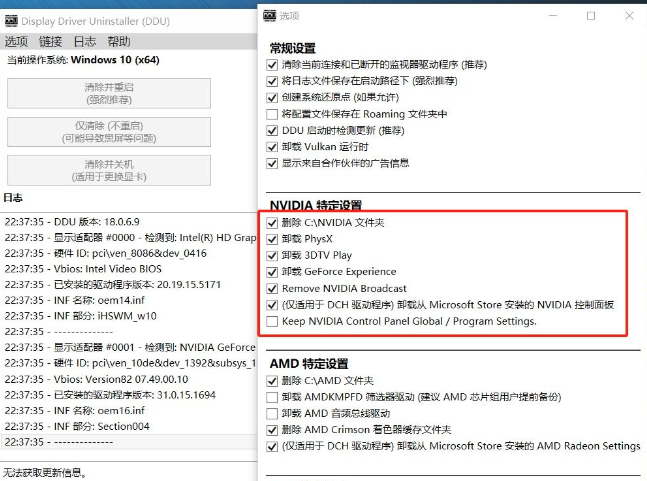The height and width of the screenshot is (481, 647).
Task: Maximize the 选项 dialog window
Action: 591,16
